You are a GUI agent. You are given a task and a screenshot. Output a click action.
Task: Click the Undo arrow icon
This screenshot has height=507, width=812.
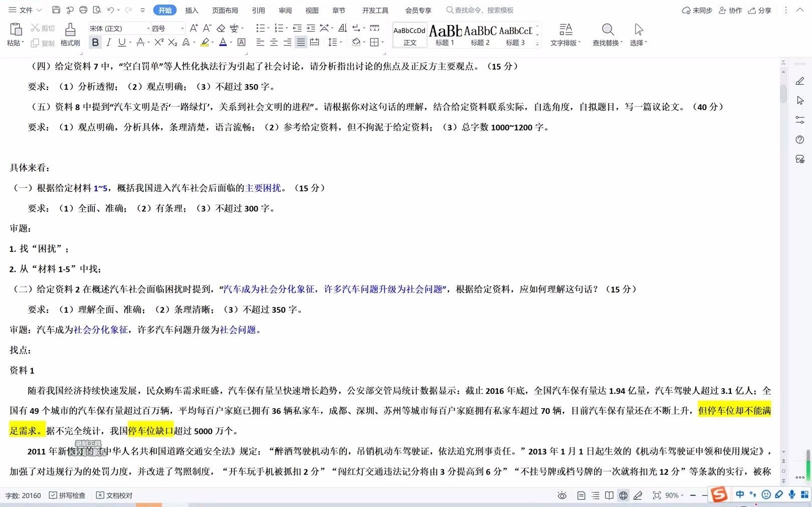(111, 10)
